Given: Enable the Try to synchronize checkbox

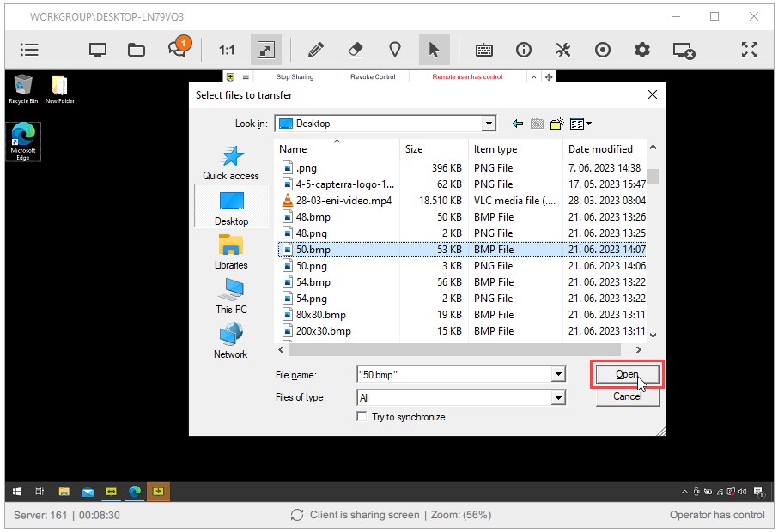Looking at the screenshot, I should click(360, 416).
